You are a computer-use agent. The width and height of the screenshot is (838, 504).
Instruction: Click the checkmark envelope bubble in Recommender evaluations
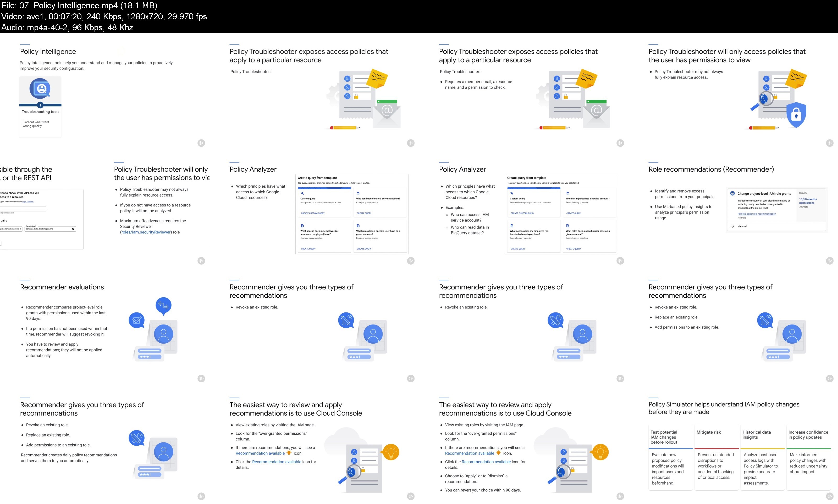click(137, 320)
